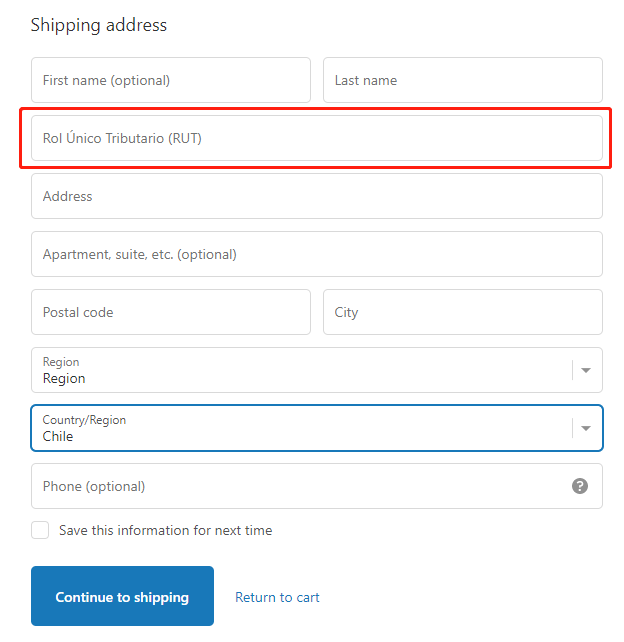Click the Continue to shipping button
624x642 pixels.
click(x=122, y=596)
